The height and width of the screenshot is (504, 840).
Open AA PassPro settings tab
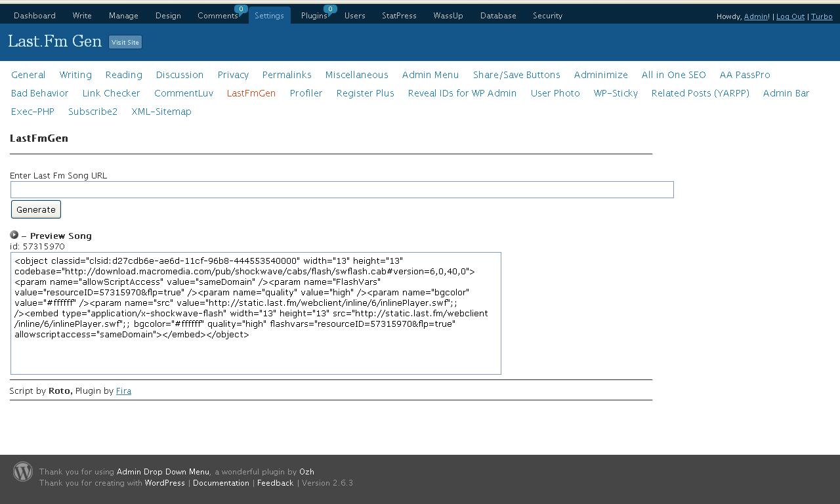[745, 75]
